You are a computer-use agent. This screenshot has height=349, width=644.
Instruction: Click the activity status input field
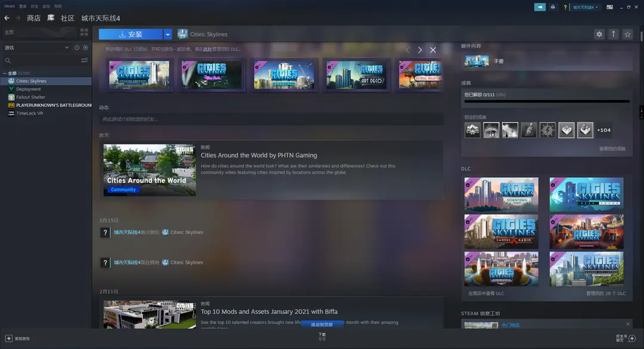click(x=271, y=119)
